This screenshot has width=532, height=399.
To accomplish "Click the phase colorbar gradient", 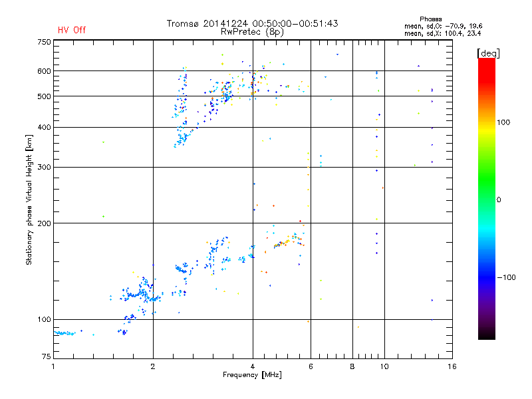I will (x=487, y=199).
